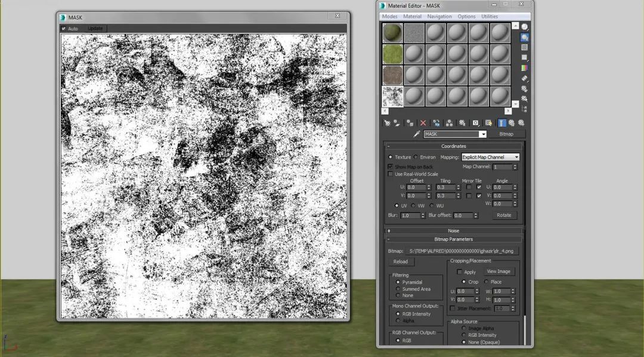Click the Video Color Check icon
This screenshot has width=644, height=357.
pyautogui.click(x=524, y=68)
